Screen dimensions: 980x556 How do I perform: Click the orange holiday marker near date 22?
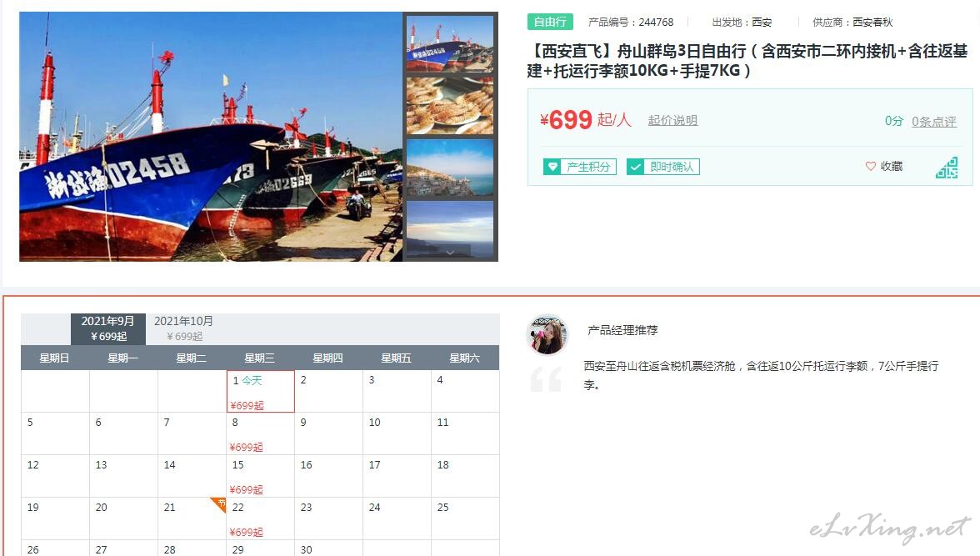(218, 504)
